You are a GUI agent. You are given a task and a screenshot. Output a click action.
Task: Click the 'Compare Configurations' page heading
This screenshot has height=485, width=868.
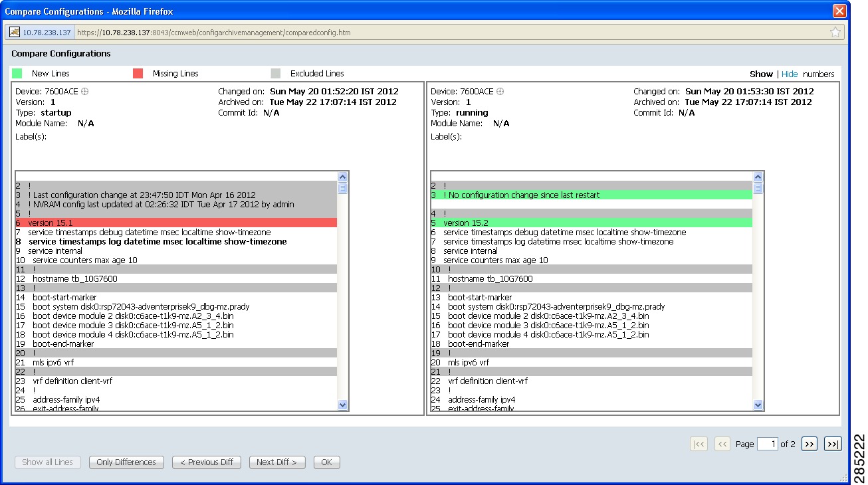61,54
